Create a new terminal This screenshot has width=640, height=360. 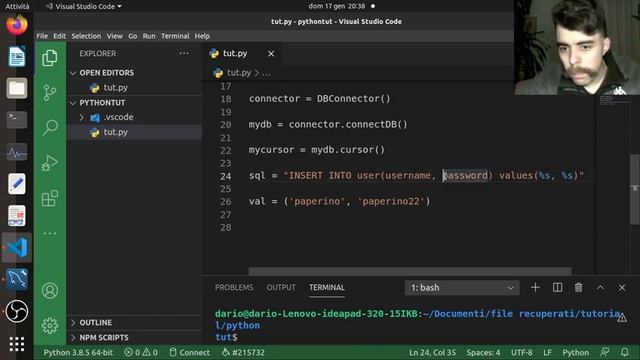(x=535, y=288)
